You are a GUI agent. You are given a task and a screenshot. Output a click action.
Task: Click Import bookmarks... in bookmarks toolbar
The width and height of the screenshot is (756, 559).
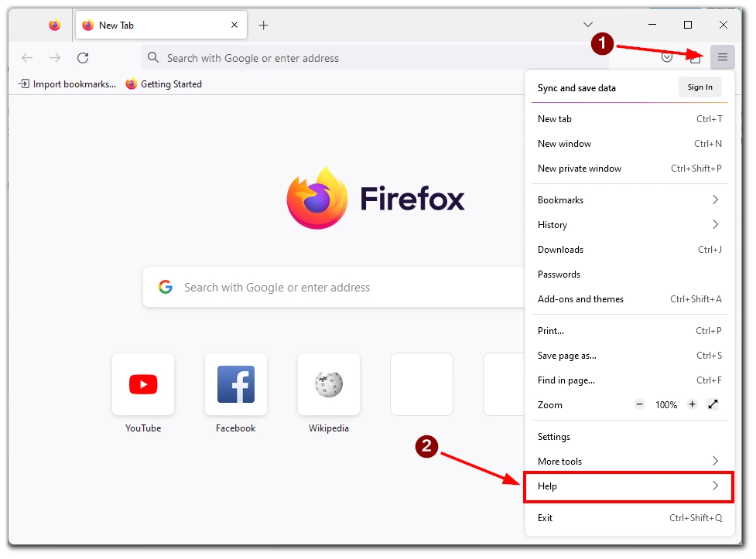tap(67, 84)
